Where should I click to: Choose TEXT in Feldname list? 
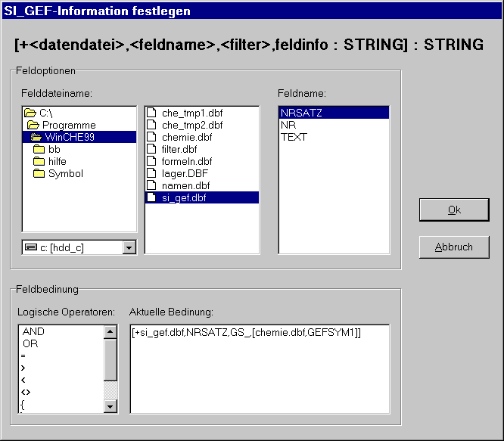point(294,138)
